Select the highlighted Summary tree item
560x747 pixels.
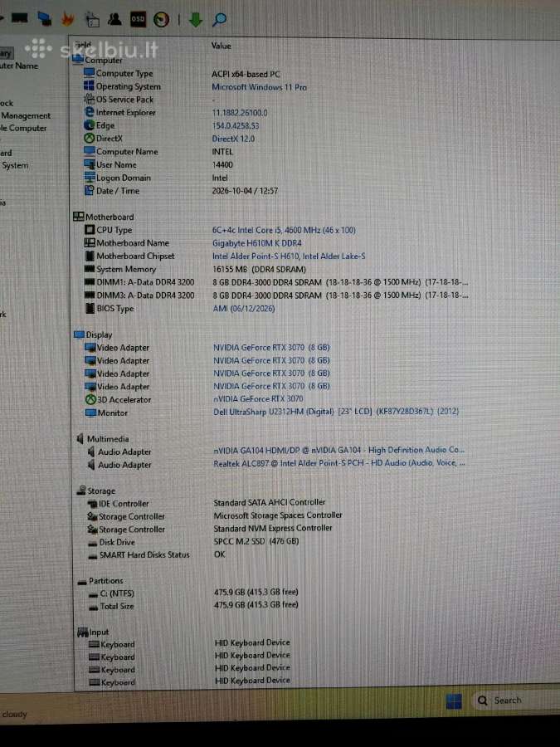pyautogui.click(x=6, y=53)
